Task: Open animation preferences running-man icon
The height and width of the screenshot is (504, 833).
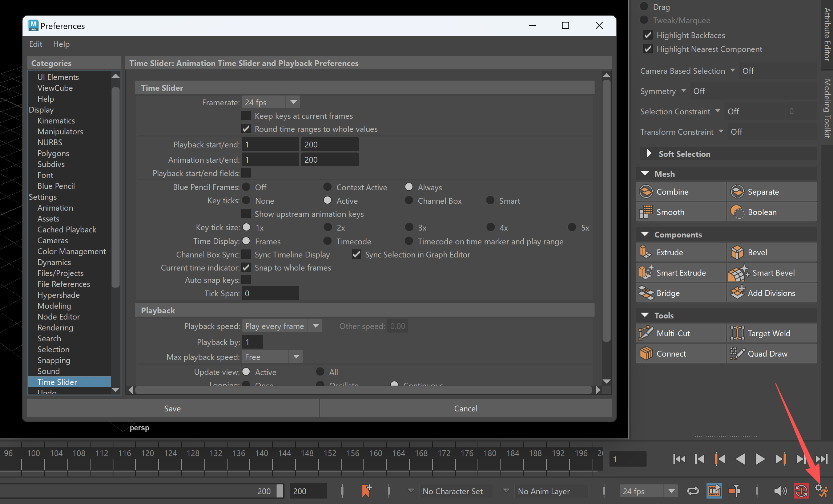Action: [821, 491]
